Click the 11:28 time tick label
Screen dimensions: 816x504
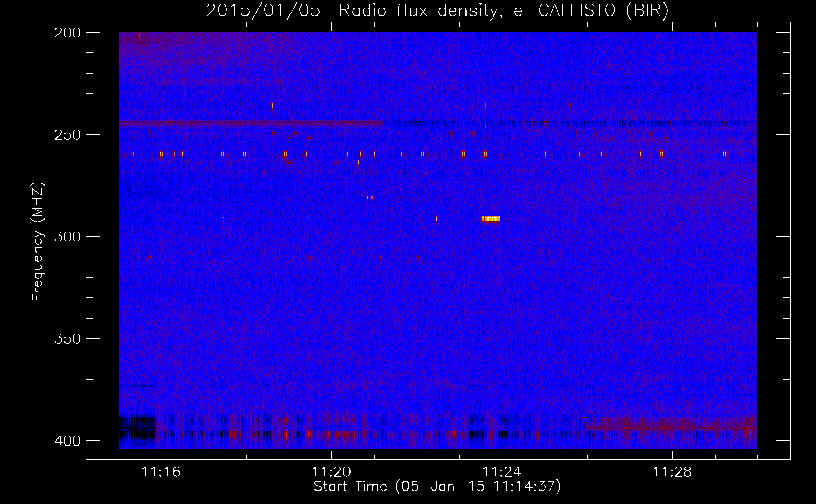(x=672, y=472)
